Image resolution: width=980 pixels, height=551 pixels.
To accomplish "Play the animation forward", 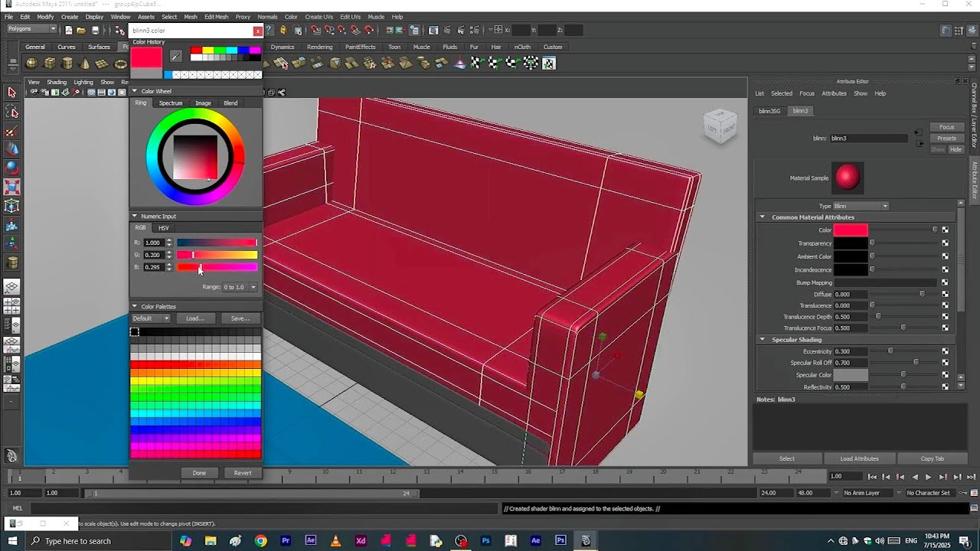I will pos(929,477).
